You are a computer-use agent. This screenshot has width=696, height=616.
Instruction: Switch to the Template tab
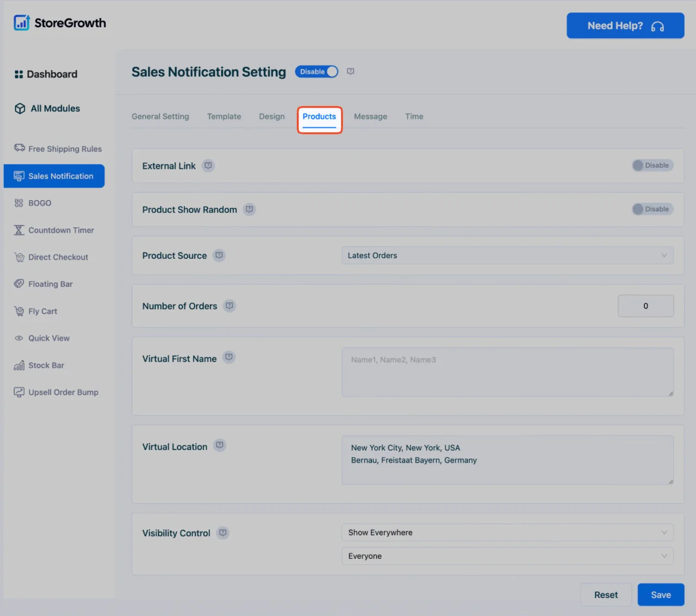224,116
